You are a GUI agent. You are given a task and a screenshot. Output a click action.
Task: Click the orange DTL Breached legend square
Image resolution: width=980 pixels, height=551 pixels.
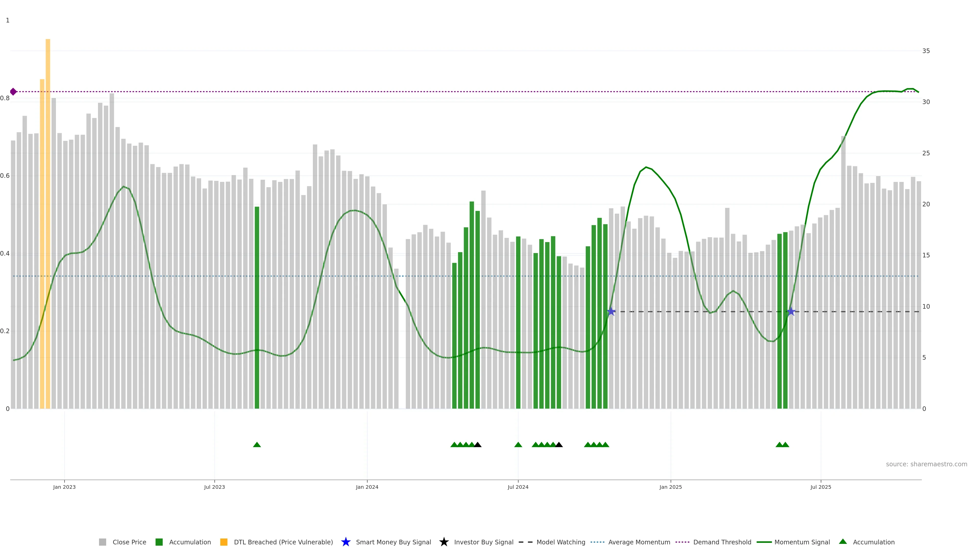(x=224, y=542)
